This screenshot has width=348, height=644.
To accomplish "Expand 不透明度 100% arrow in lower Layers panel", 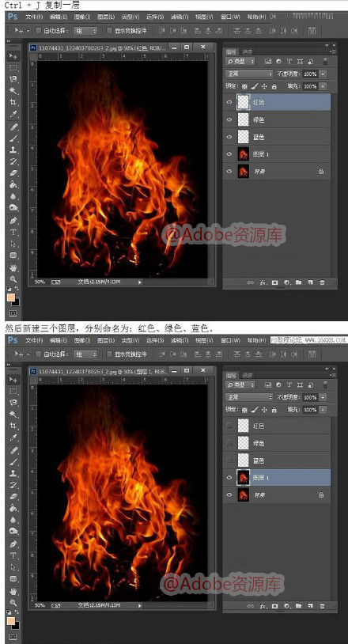I will coord(323,398).
